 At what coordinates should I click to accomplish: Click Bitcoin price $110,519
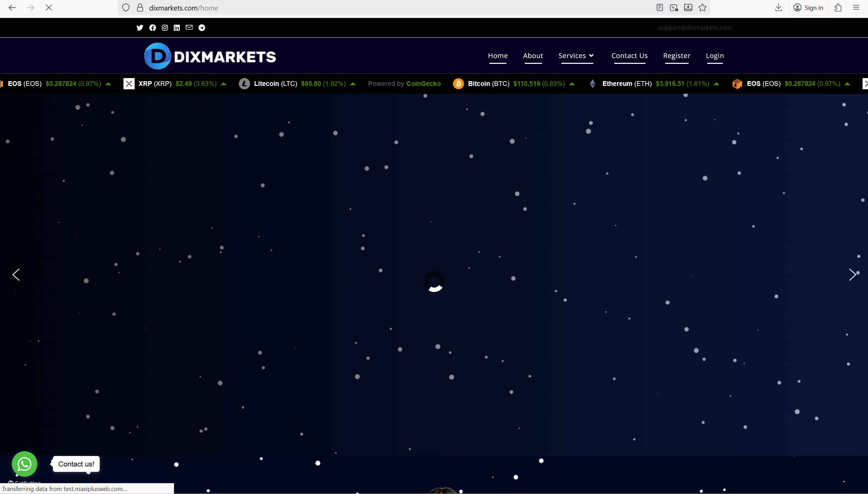click(526, 84)
